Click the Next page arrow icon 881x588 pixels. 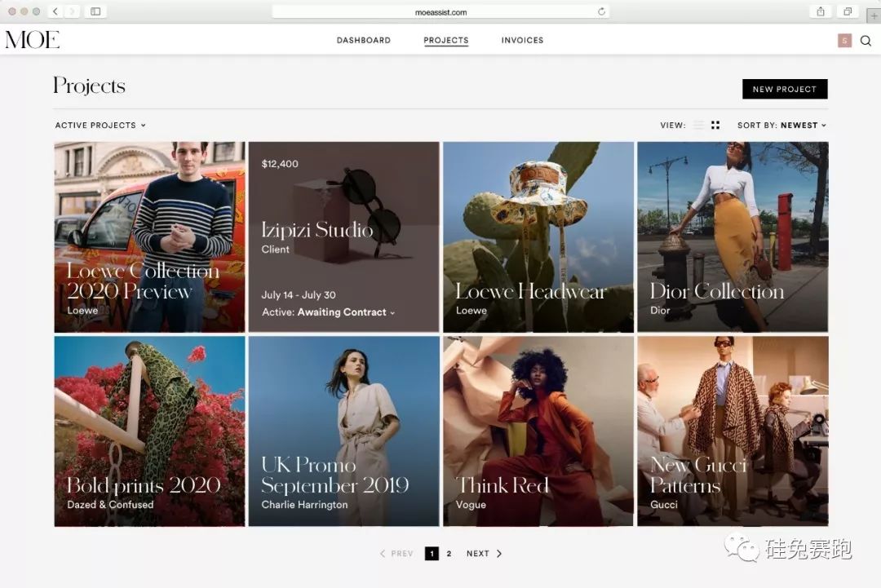(499, 553)
